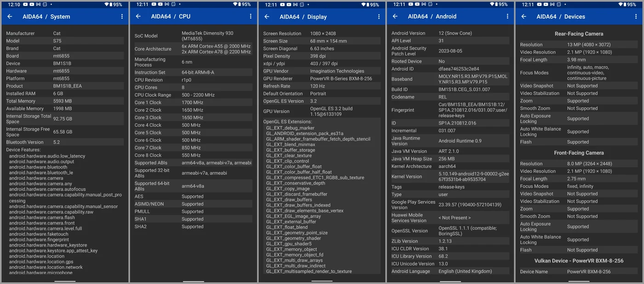Select Available Memory 1998 MB row

(64, 109)
